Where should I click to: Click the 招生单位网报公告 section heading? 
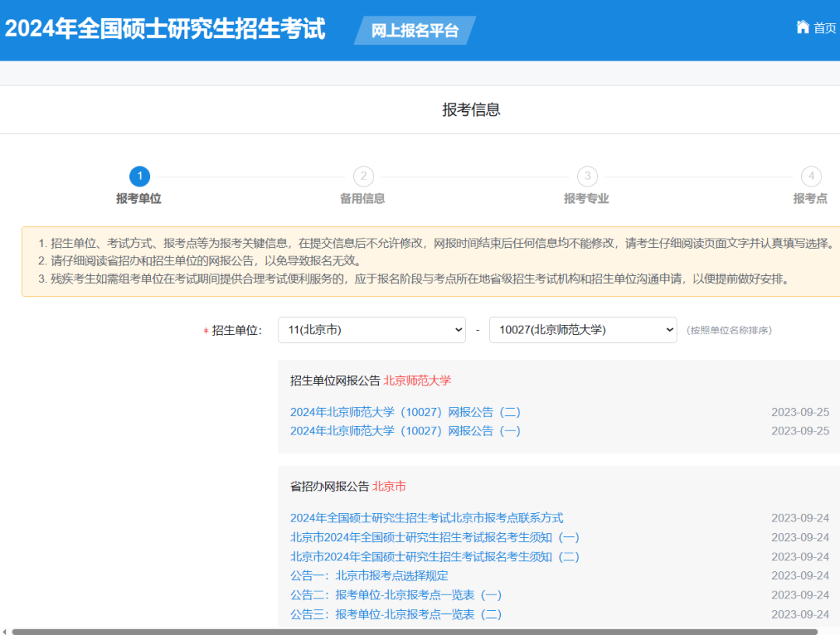335,381
